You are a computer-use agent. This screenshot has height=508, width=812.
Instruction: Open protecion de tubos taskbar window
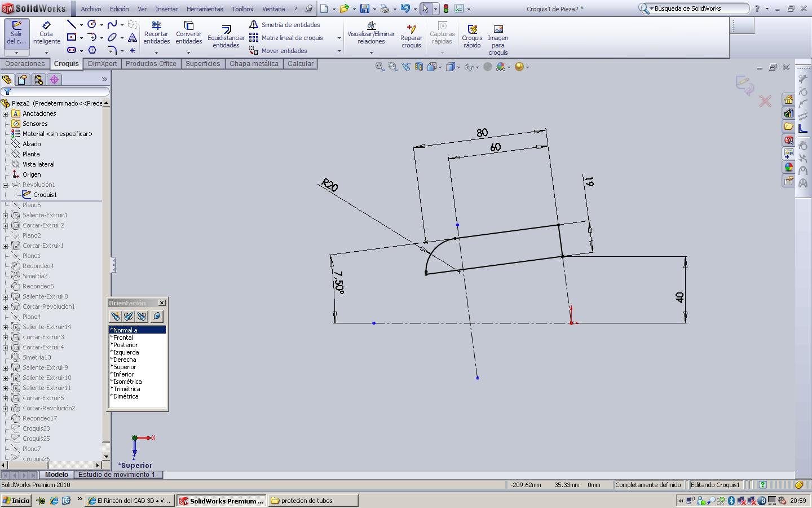(313, 501)
